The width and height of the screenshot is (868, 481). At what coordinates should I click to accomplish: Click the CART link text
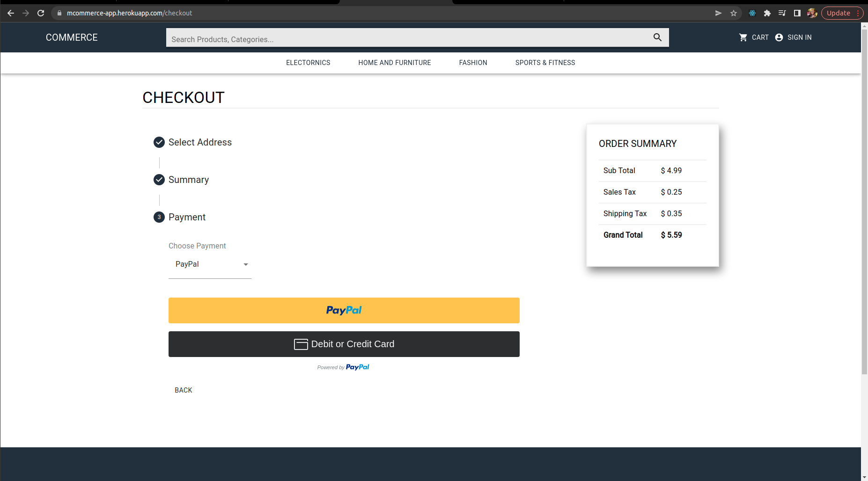point(760,37)
